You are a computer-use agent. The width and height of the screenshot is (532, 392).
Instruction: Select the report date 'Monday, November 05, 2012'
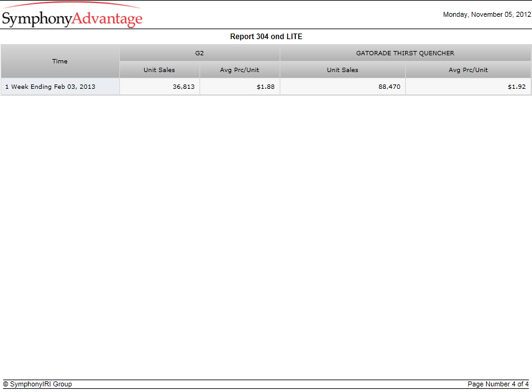click(x=487, y=14)
